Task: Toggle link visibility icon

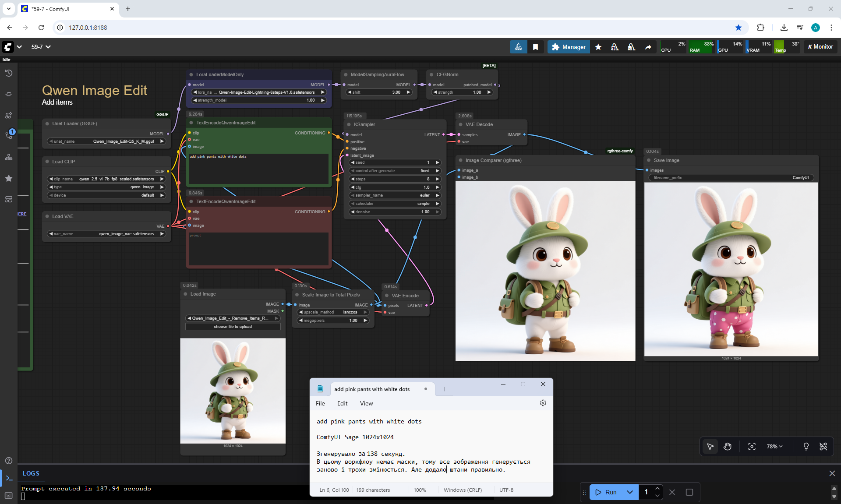Action: click(823, 446)
